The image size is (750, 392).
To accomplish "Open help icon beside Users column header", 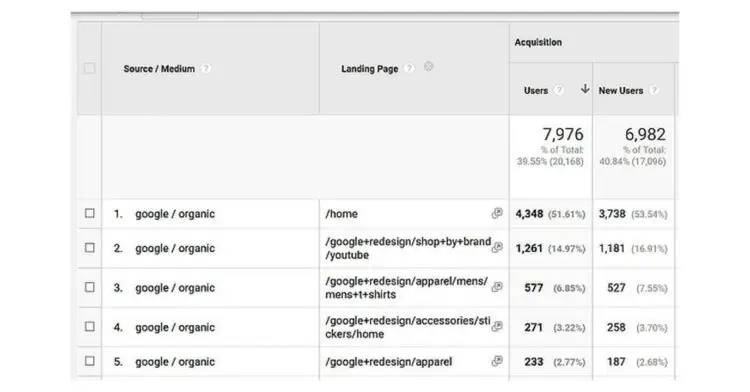I will coord(558,90).
